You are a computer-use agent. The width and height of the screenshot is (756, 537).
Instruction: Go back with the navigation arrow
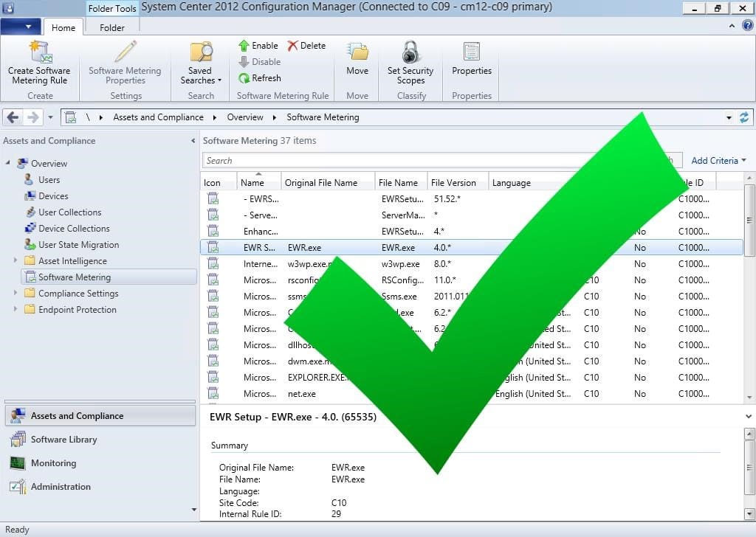(x=13, y=117)
